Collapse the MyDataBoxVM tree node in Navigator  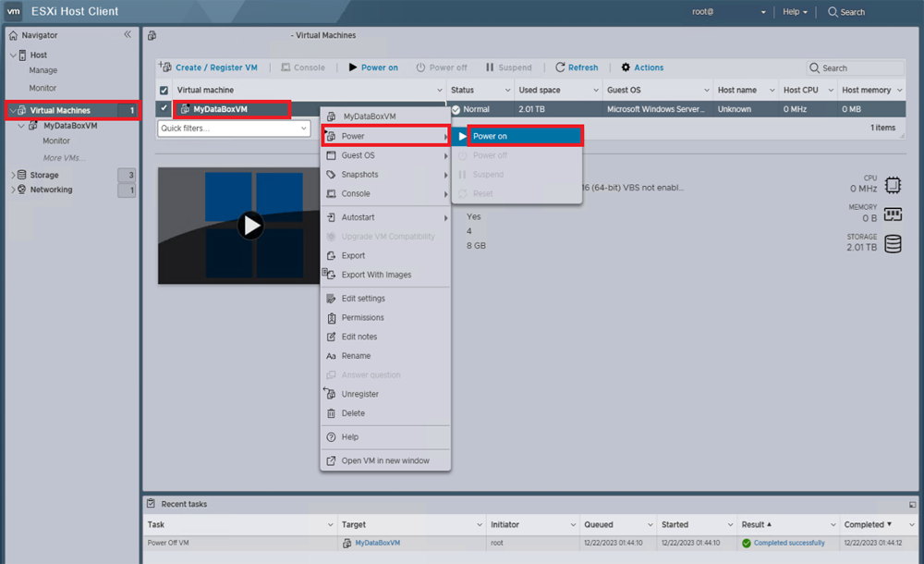coord(21,126)
